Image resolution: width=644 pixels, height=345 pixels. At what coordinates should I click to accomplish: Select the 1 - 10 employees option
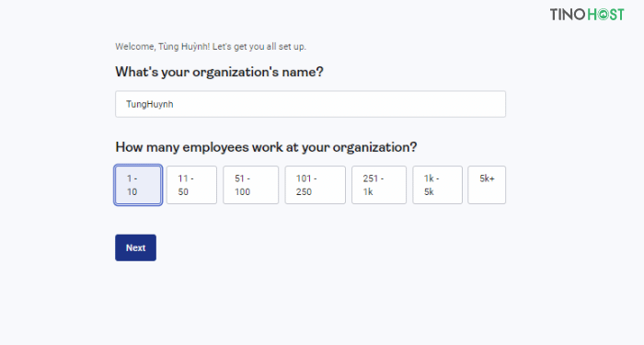(138, 185)
